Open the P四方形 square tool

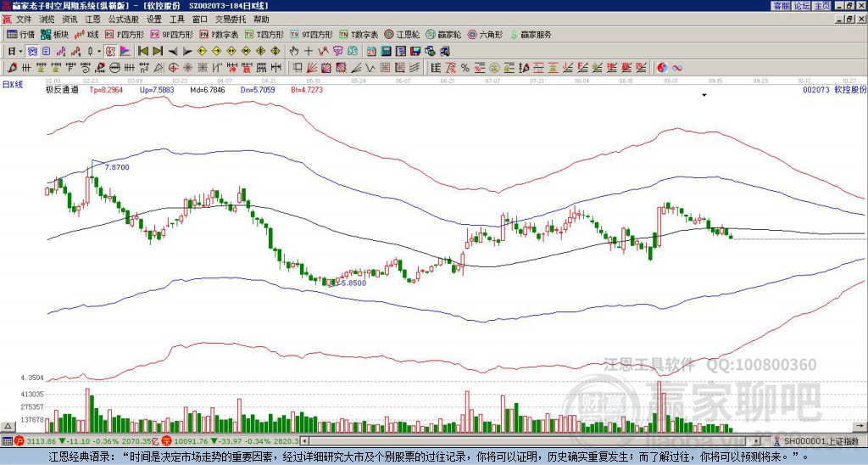pyautogui.click(x=124, y=34)
